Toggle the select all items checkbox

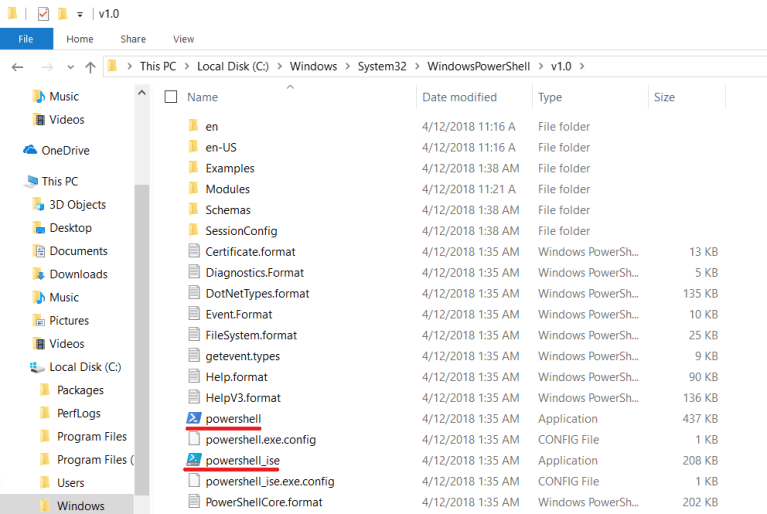(171, 97)
